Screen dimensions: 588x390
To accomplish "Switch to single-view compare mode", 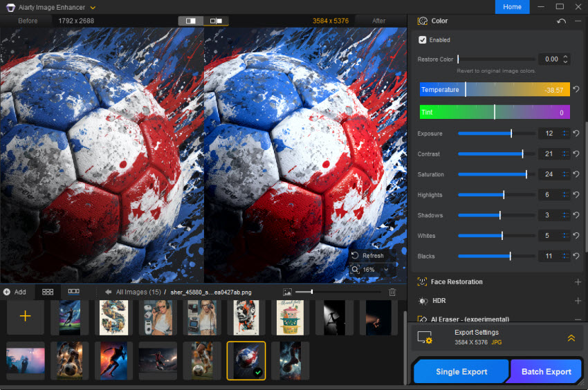I will click(190, 21).
